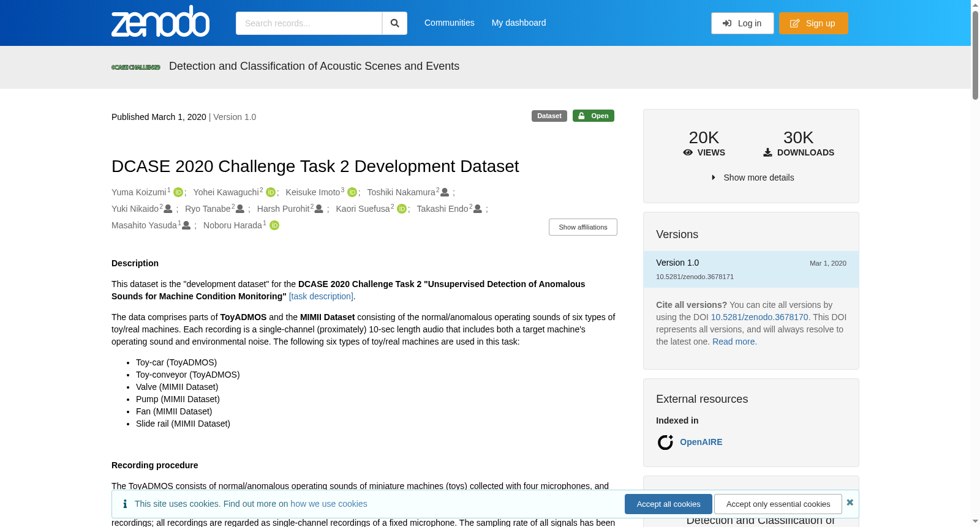Click author name Kaori Suefusa
The image size is (980, 527).
point(363,209)
